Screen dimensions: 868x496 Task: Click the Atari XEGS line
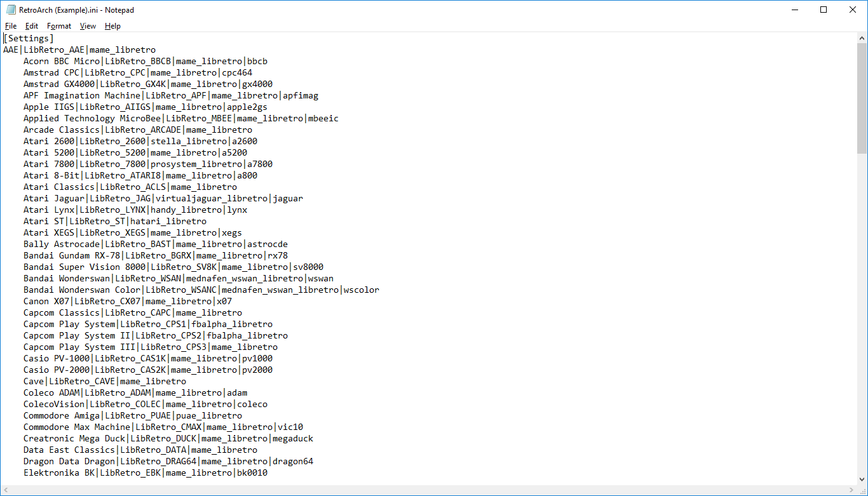click(133, 232)
